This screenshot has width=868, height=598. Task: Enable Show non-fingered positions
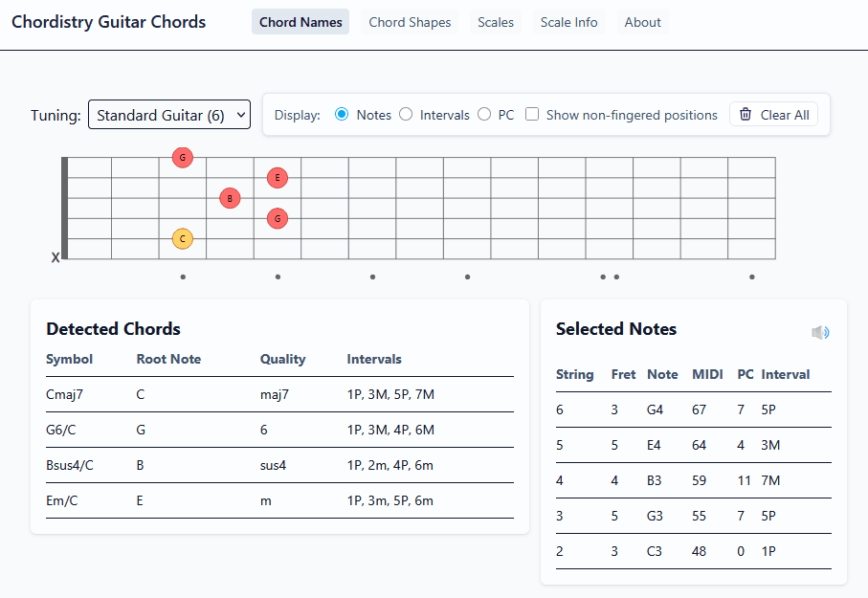point(531,114)
